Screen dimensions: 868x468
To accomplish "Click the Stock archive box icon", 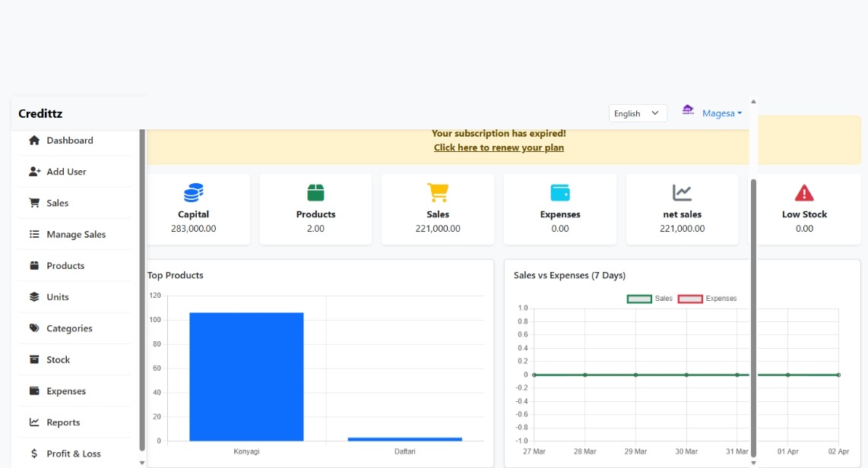I will pos(34,359).
